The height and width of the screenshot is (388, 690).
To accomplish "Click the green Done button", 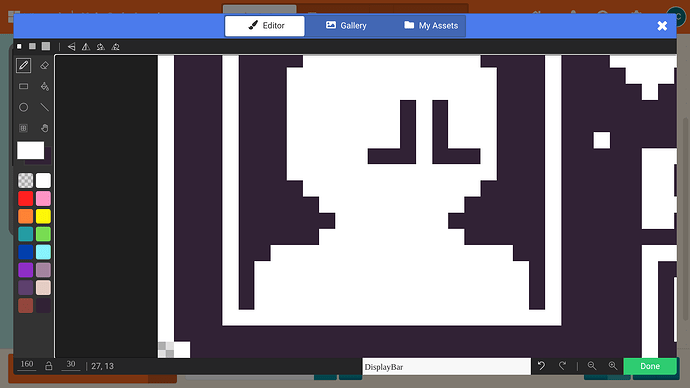I will tap(650, 366).
